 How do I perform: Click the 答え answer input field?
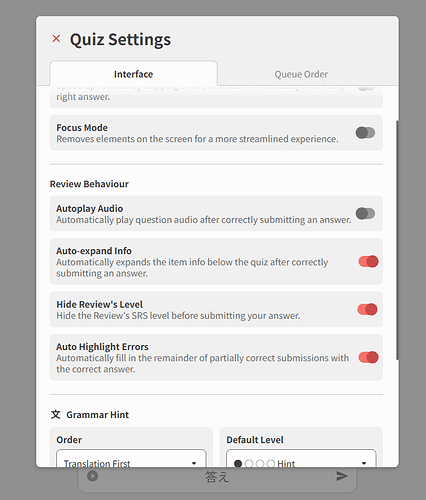click(x=217, y=477)
